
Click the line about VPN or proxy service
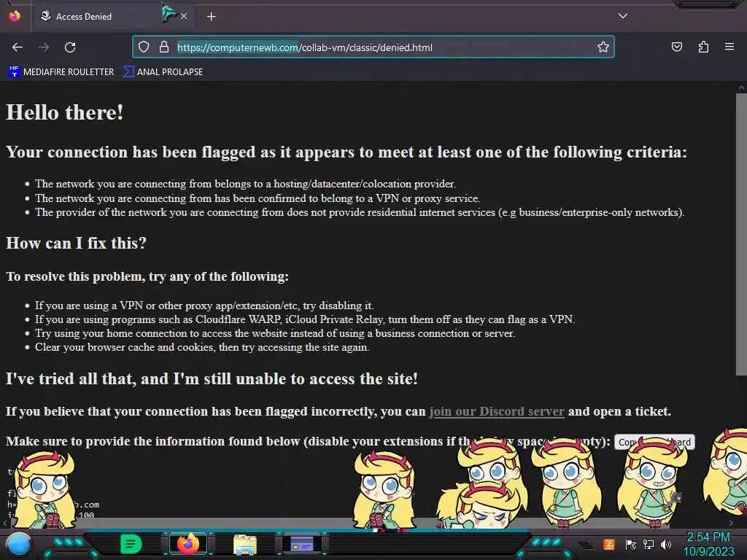(x=258, y=198)
